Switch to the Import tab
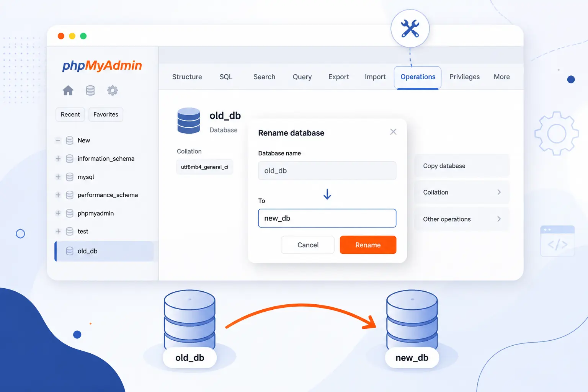 click(375, 77)
